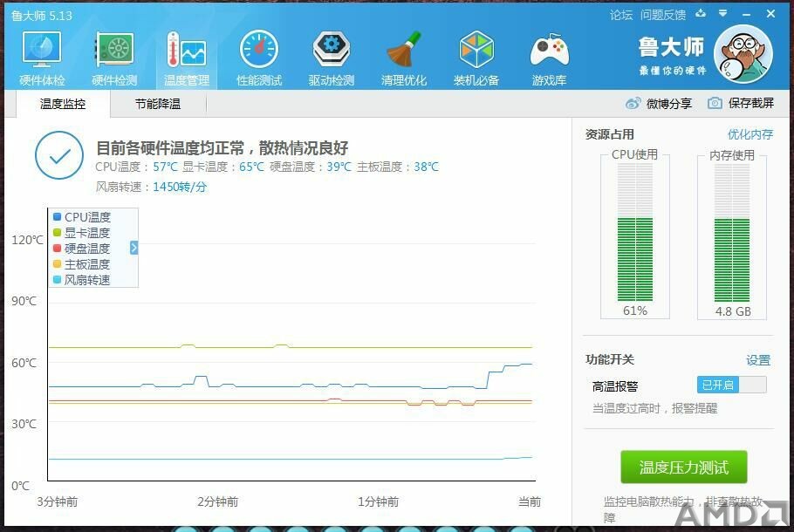
Task: Toggle 显卡温度 legend green swatch
Action: point(58,232)
